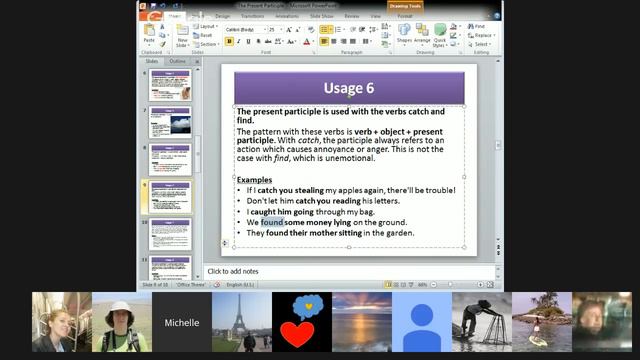Open the Character Spacing dropdown
The image size is (640, 360).
click(x=279, y=41)
